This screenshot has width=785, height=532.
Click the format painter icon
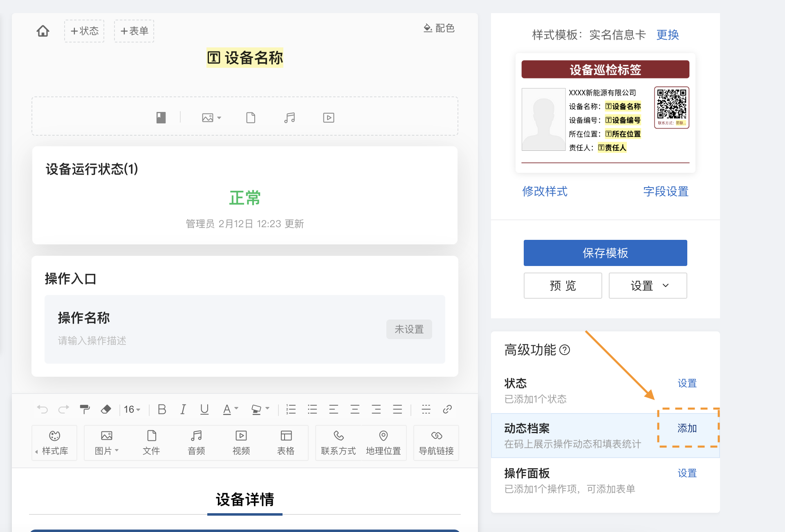[x=85, y=409]
